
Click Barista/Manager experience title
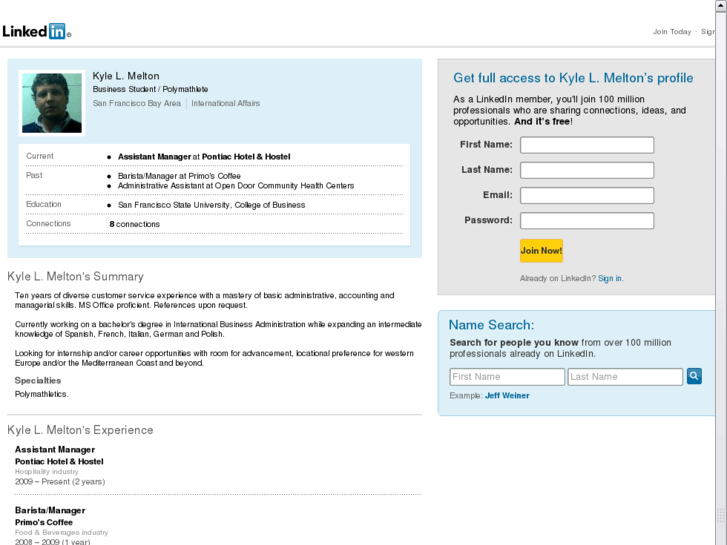coord(50,510)
